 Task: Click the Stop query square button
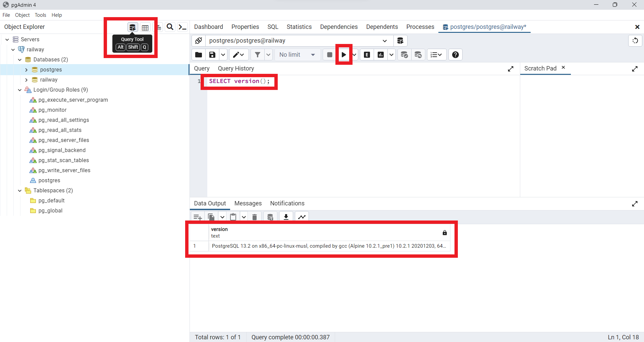click(330, 55)
